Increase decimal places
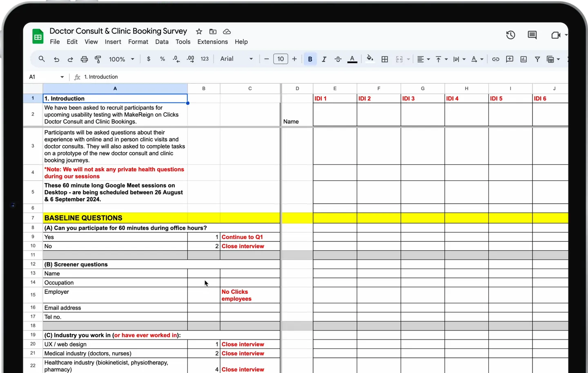This screenshot has width=588, height=373. (190, 59)
